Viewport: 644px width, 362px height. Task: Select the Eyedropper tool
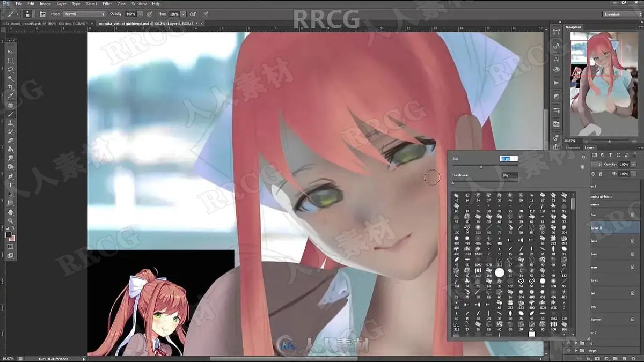point(11,97)
